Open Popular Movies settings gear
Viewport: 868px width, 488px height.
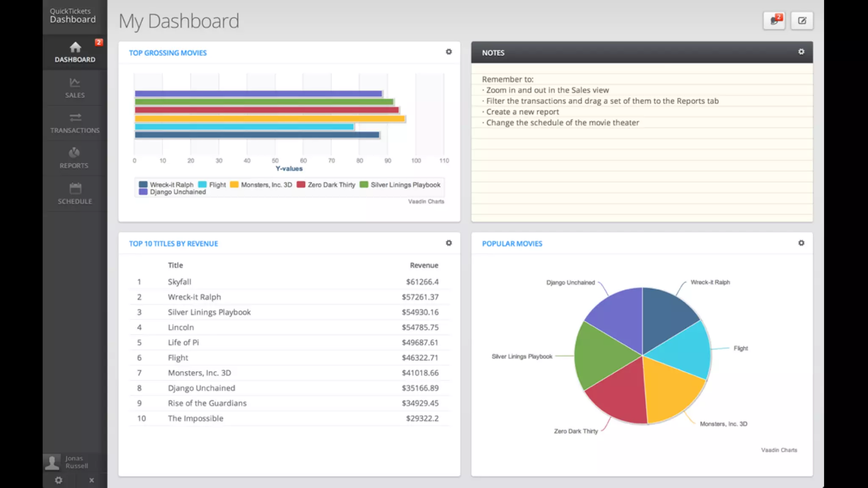[801, 243]
